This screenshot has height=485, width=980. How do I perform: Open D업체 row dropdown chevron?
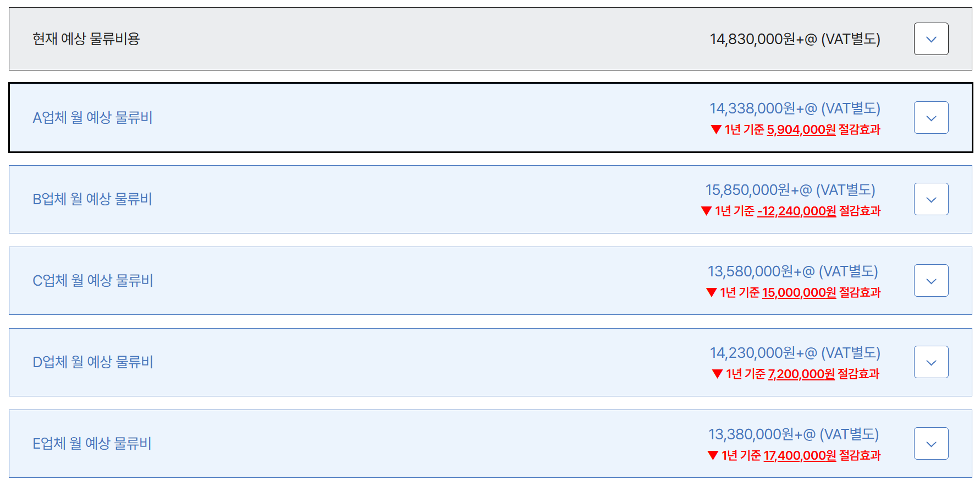(x=931, y=362)
